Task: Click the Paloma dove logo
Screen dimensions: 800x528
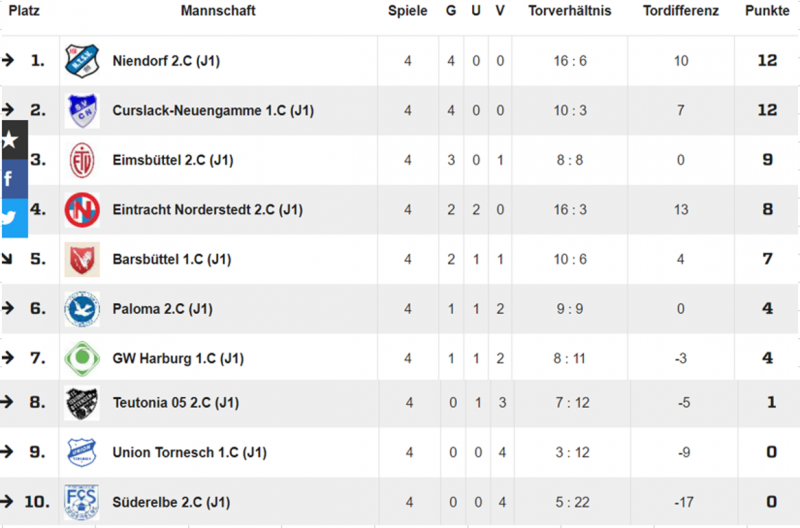Action: [82, 309]
